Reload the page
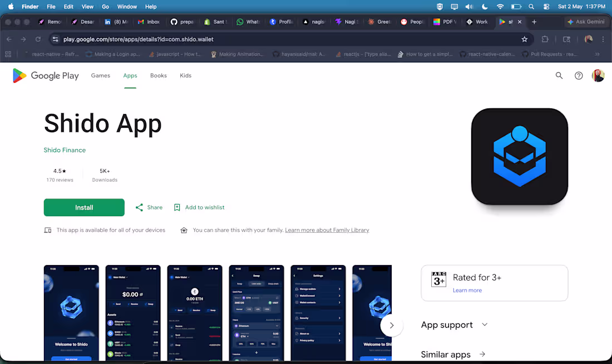 pos(38,39)
